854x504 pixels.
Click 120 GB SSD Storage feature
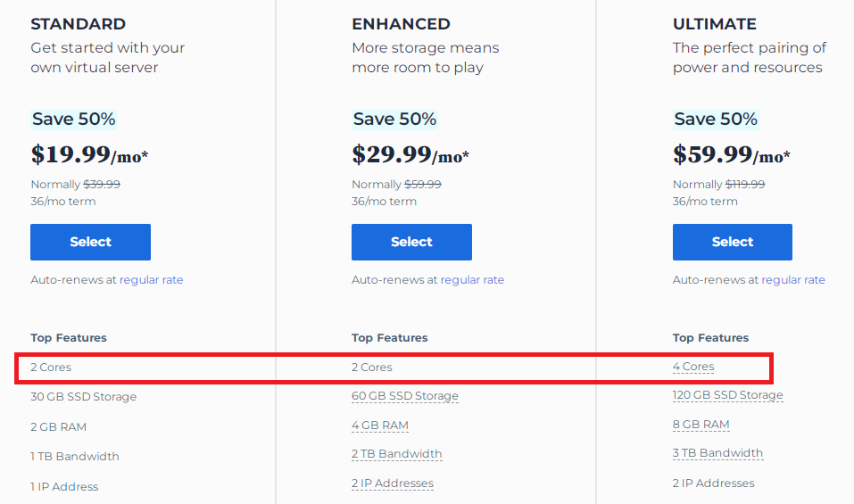coord(727,395)
